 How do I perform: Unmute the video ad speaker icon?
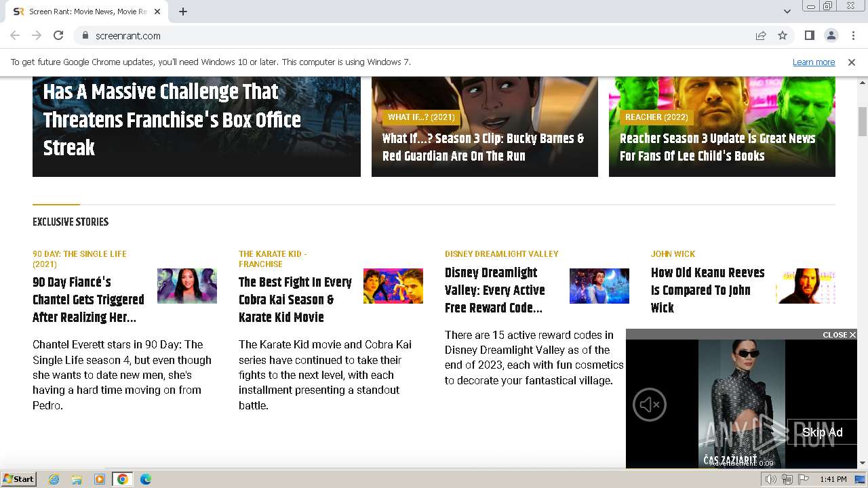(x=650, y=405)
